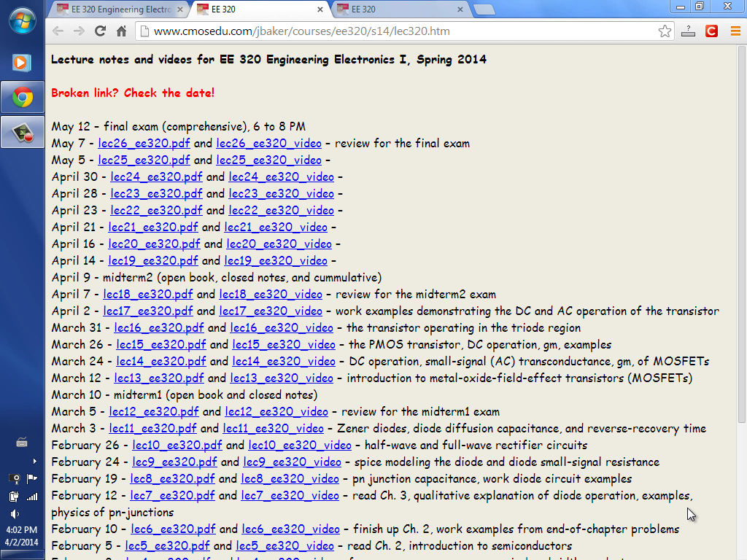Open lec17_ee320.pdf link
This screenshot has height=560, width=747.
[148, 311]
